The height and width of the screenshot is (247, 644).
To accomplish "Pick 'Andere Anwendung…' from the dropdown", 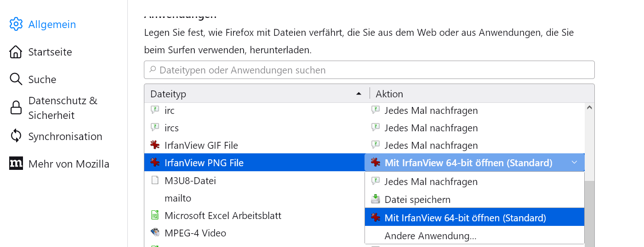I will click(430, 236).
